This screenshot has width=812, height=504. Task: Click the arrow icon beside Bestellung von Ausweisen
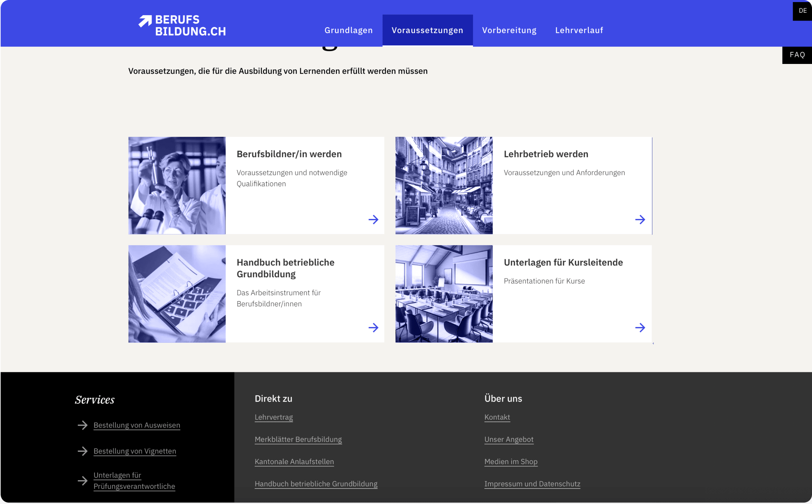[x=83, y=425]
